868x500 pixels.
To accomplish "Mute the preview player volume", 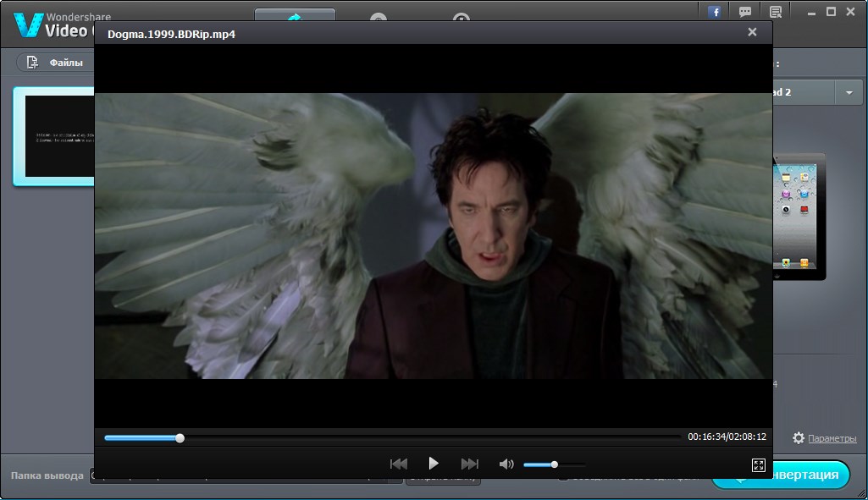I will point(506,464).
